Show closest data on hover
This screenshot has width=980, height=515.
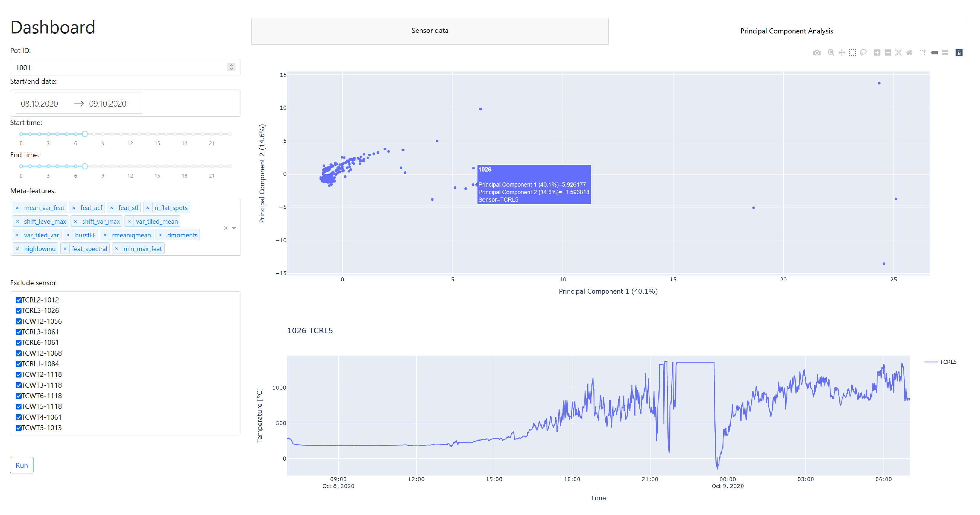click(934, 52)
